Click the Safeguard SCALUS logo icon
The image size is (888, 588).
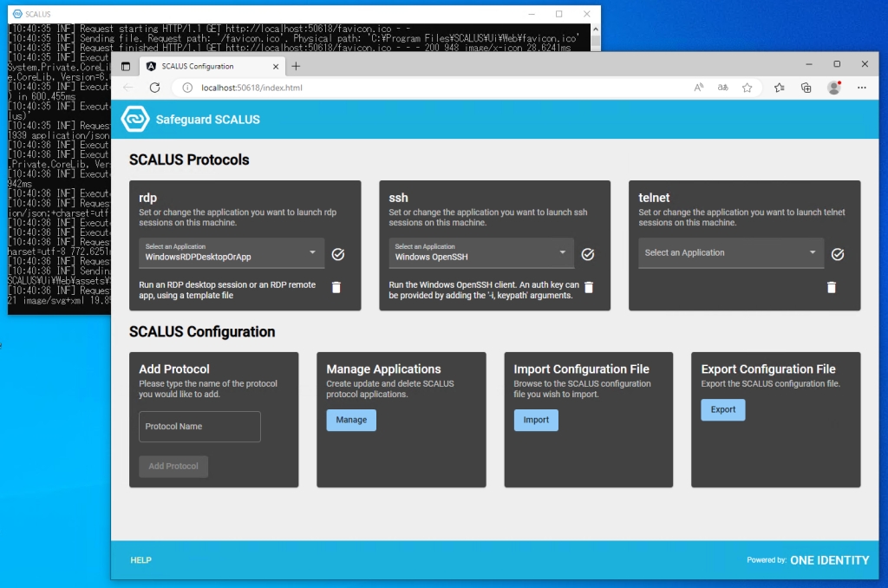click(x=135, y=119)
